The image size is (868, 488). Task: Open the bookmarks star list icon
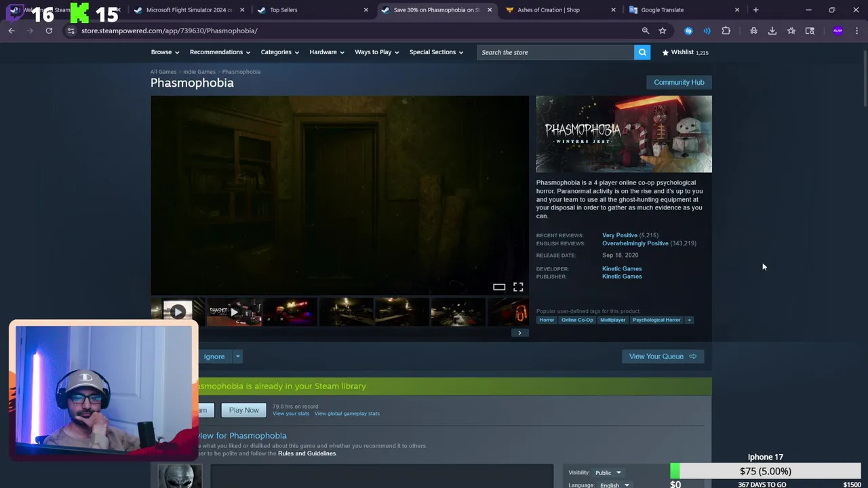point(791,30)
